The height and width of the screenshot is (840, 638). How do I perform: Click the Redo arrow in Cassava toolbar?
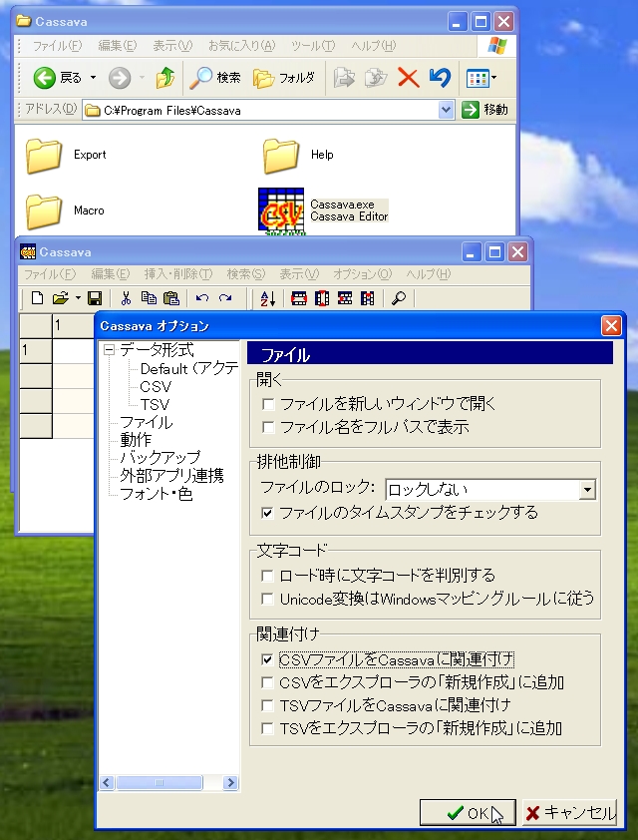(225, 298)
